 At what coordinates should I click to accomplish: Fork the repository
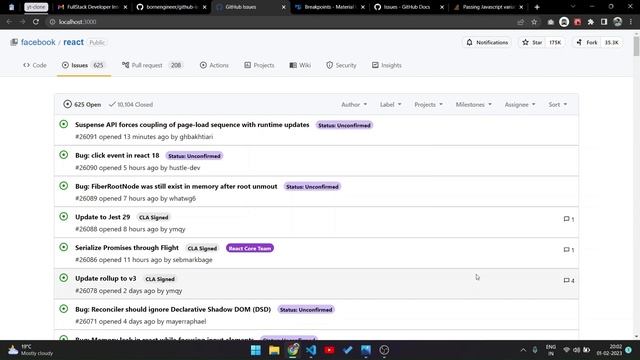tap(587, 42)
